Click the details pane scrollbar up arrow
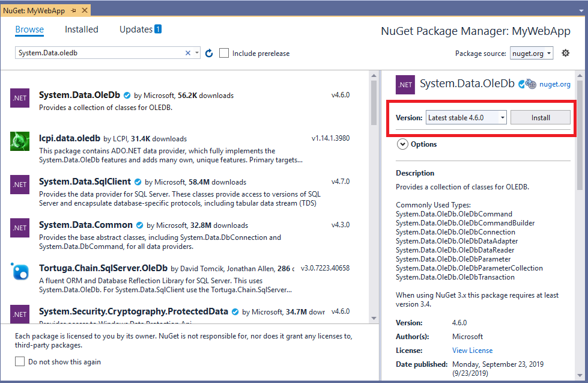 point(580,76)
